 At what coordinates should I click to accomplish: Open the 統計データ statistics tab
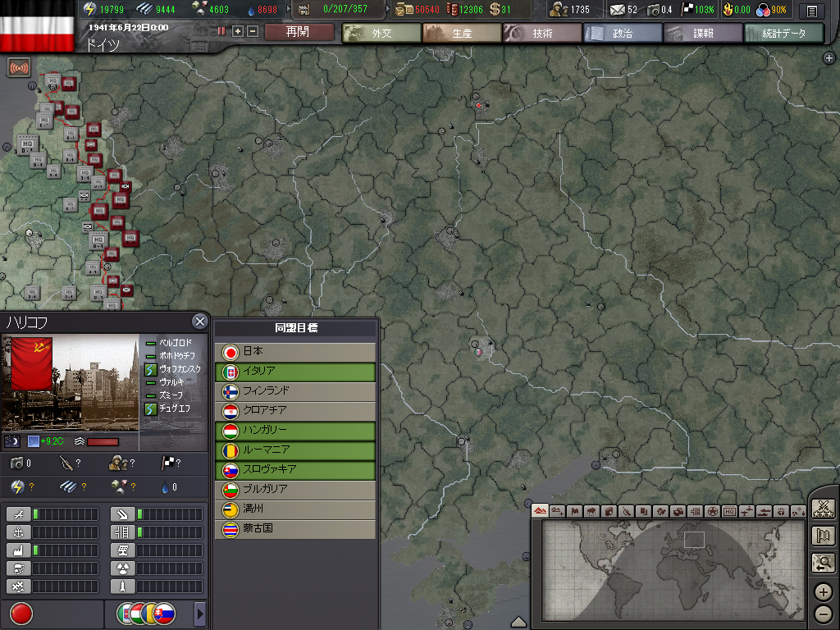coord(783,33)
